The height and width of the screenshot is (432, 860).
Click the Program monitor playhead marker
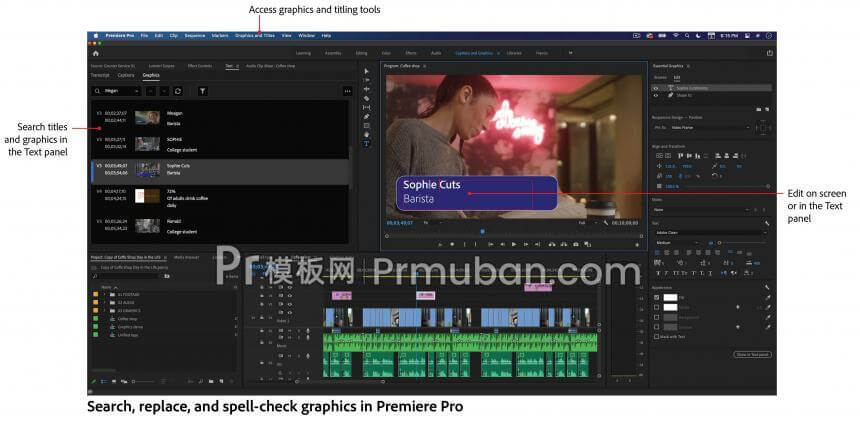click(482, 231)
